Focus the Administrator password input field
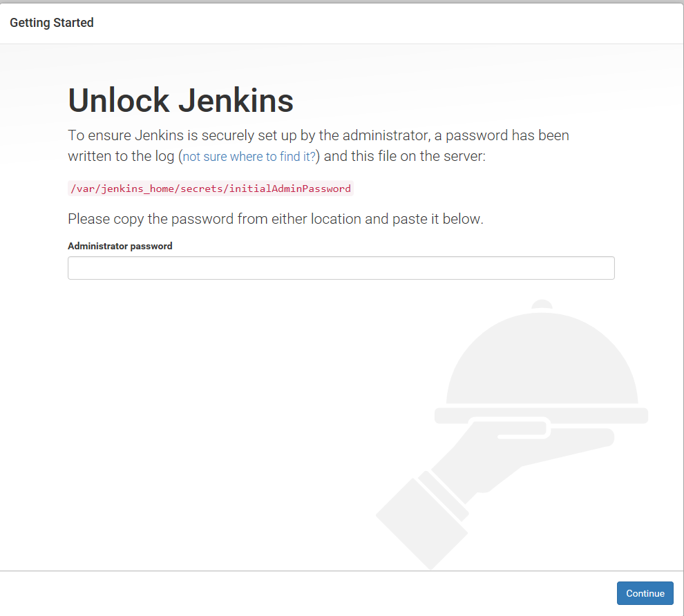 (341, 267)
